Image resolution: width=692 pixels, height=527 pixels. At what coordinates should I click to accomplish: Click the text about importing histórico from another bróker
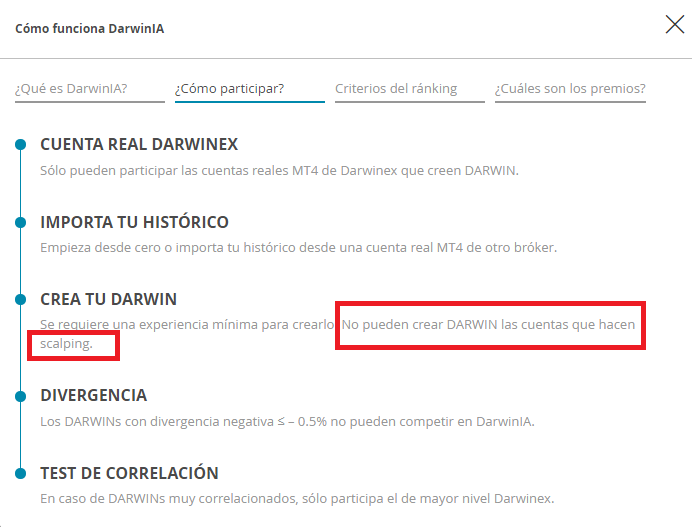[x=298, y=248]
